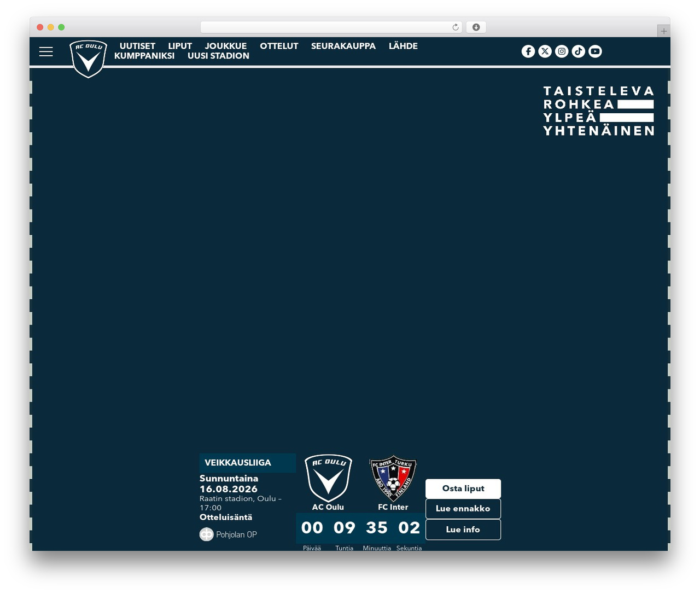Screen dimensions: 700x593
Task: Click the Veikkausliiga league label
Action: point(248,463)
